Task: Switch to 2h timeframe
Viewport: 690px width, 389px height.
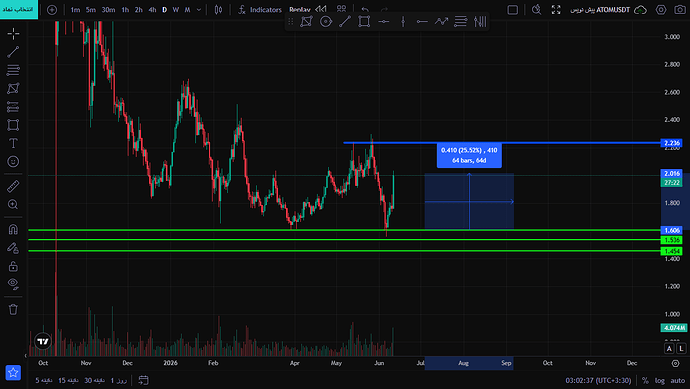Action: tap(139, 10)
